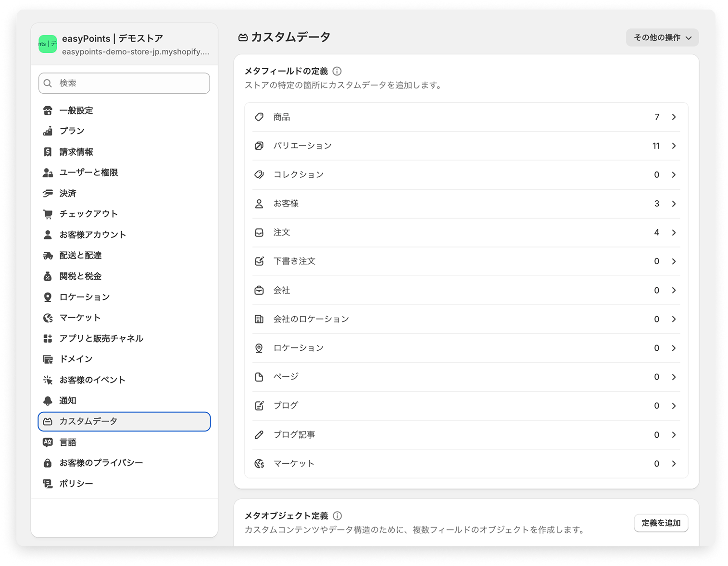728x566 pixels.
Task: Click the ブログ row count 0
Action: (x=656, y=406)
